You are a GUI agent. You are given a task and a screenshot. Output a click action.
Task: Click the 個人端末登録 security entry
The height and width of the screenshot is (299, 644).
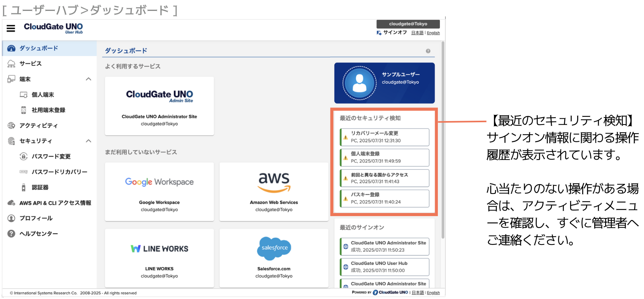(384, 158)
